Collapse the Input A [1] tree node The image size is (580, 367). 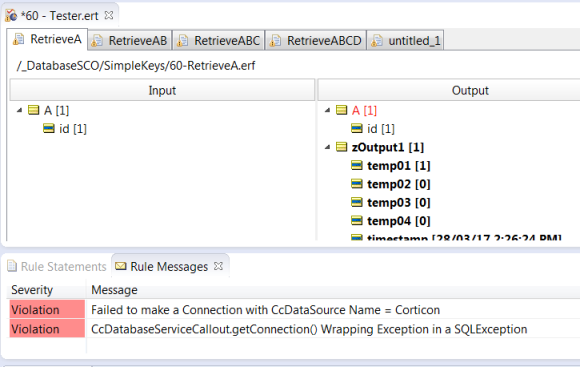pos(20,110)
